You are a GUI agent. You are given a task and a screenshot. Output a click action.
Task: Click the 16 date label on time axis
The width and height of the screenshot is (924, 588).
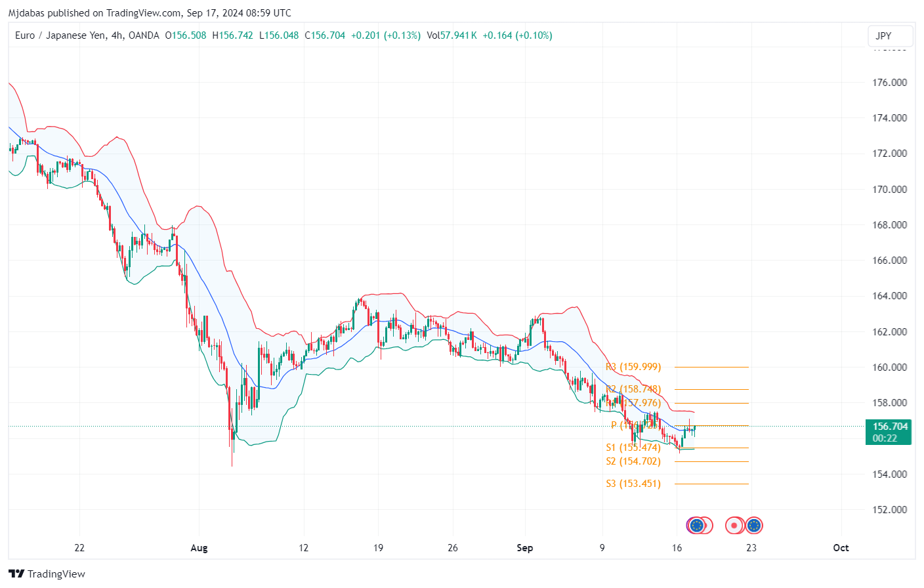point(677,548)
